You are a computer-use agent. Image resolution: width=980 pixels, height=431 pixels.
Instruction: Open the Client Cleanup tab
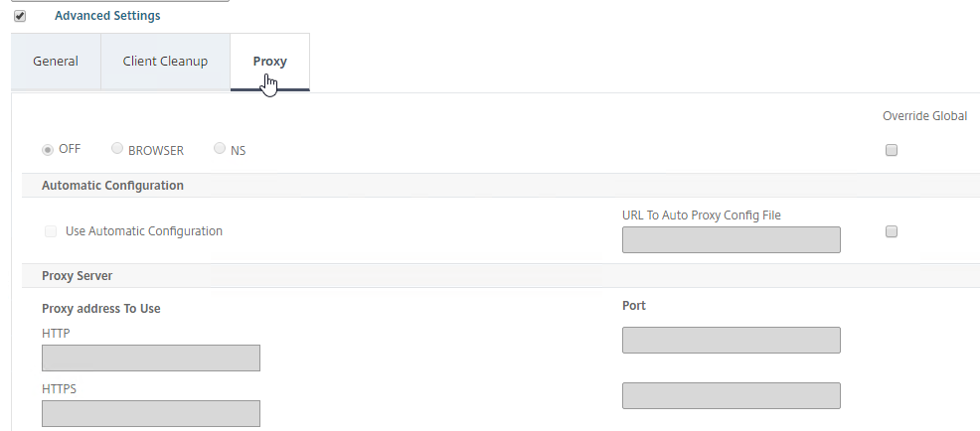pos(165,62)
